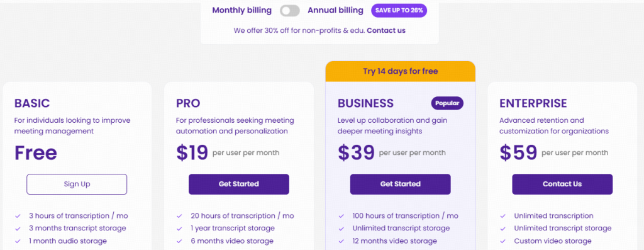This screenshot has width=644, height=250.
Task: Click the Basic plan Sign Up button
Action: pos(77,185)
